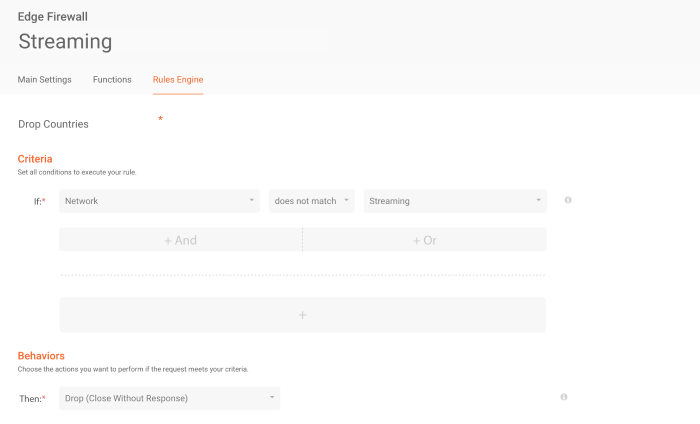Open the does not match operator dropdown
700x424 pixels.
click(x=312, y=201)
